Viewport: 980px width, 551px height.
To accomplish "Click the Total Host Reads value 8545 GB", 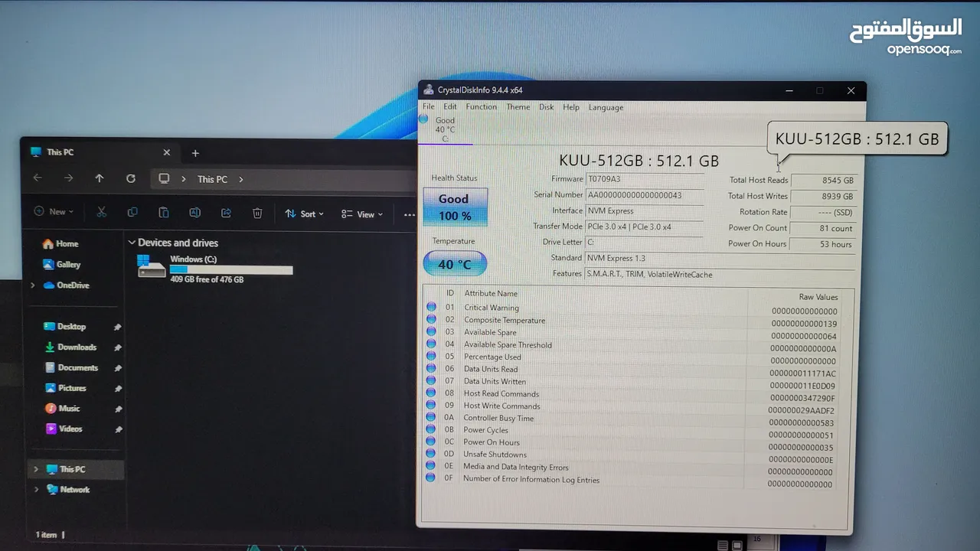I will click(824, 181).
